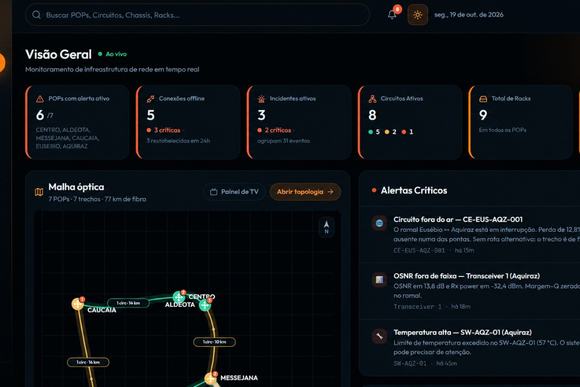Toggle light theme with sun icon
Image resolution: width=580 pixels, height=387 pixels.
click(x=418, y=15)
